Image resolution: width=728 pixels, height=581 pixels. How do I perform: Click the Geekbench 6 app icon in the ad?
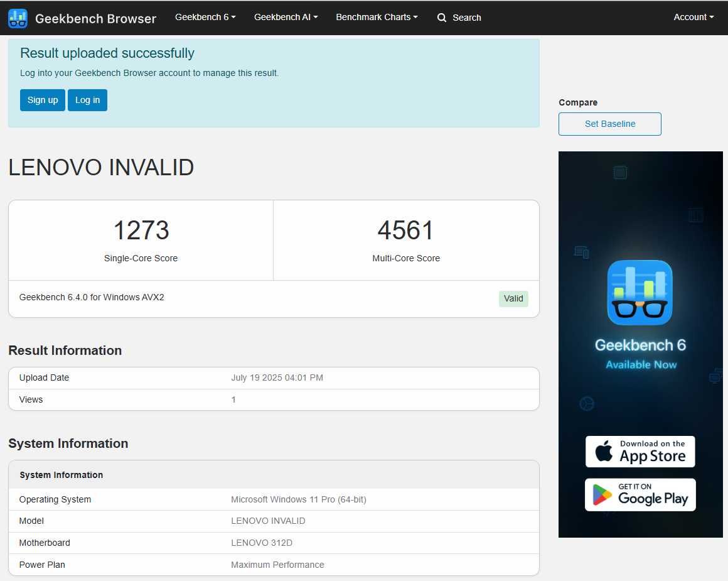(640, 292)
